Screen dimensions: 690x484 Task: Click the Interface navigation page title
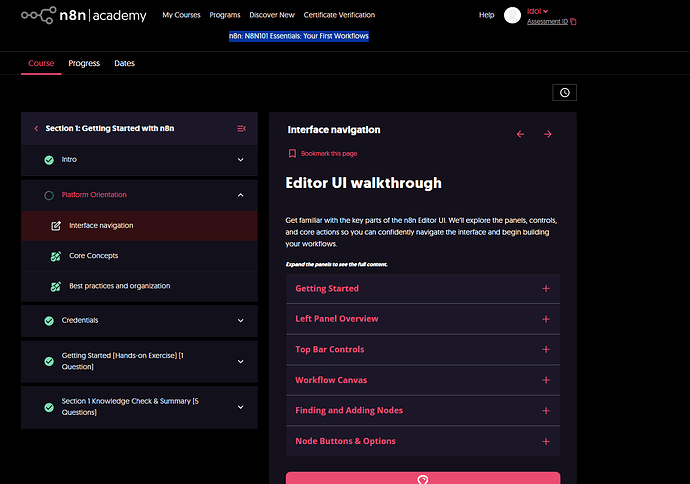pyautogui.click(x=334, y=130)
